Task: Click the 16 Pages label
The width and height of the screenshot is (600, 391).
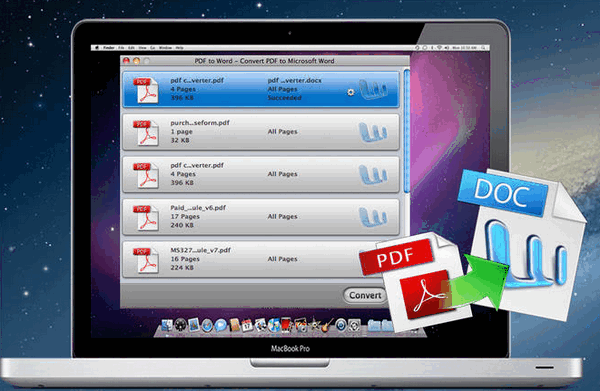Action: [x=185, y=259]
